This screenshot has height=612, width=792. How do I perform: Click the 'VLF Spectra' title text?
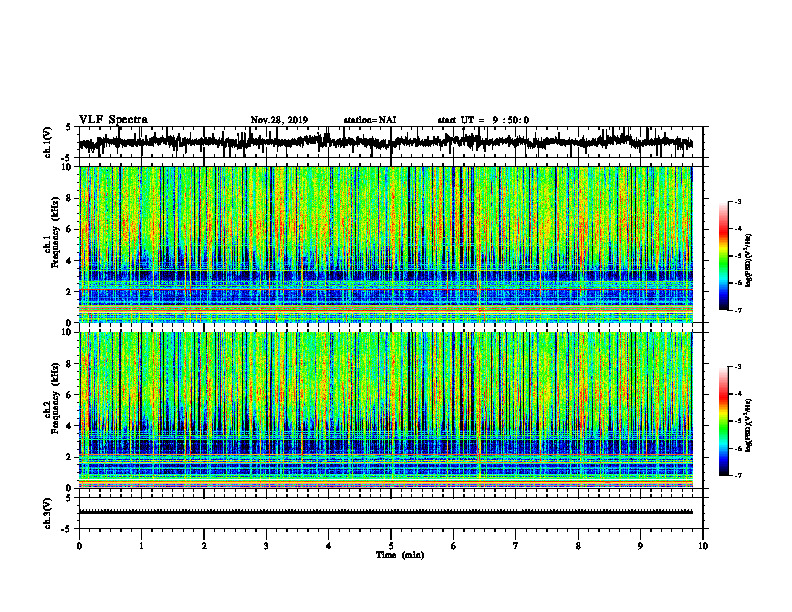[113, 120]
